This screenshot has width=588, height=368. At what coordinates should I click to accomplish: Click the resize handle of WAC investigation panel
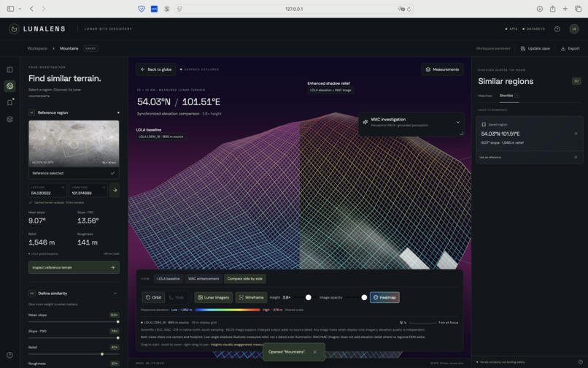[x=461, y=133]
